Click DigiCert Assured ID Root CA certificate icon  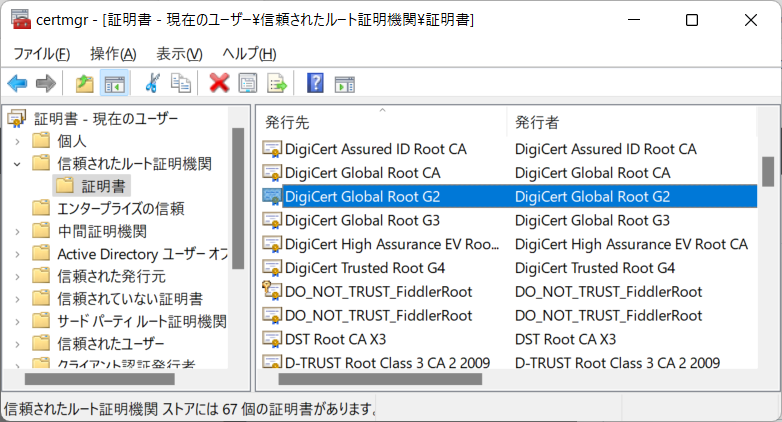pyautogui.click(x=272, y=149)
